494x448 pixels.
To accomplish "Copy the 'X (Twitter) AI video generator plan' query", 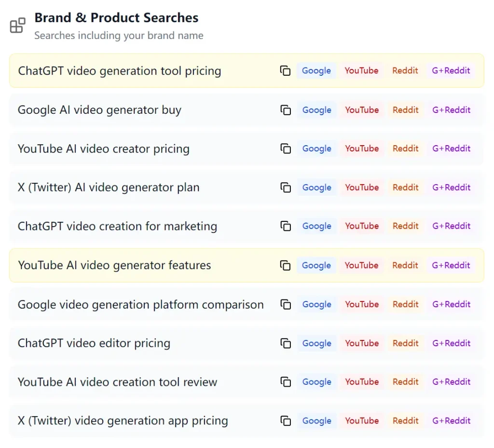I will pyautogui.click(x=285, y=188).
